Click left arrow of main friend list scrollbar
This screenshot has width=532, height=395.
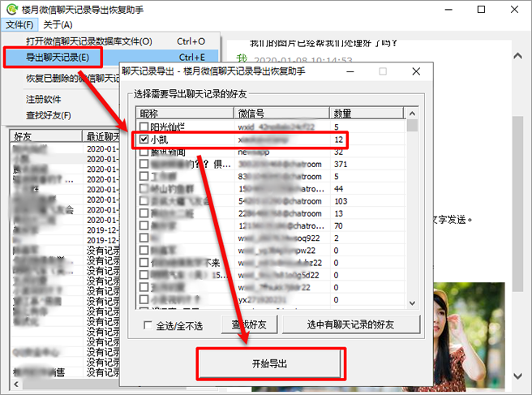click(16, 384)
